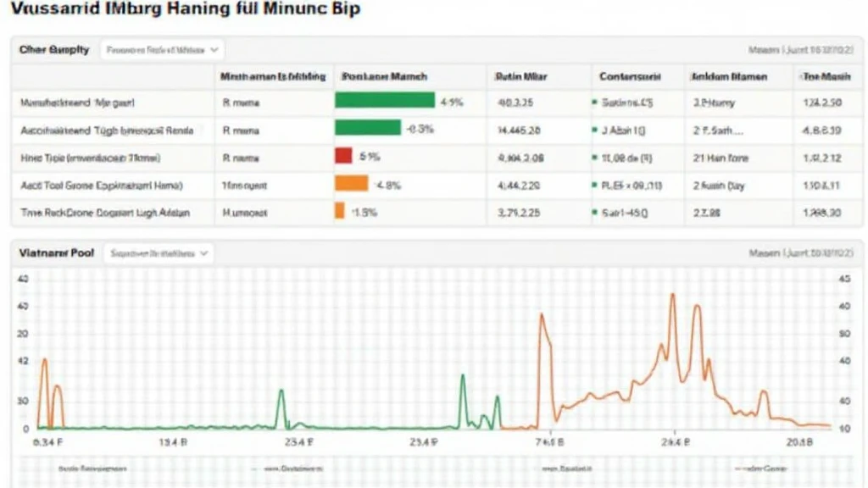Toggle the first legend entry at the chart's left

92,469
